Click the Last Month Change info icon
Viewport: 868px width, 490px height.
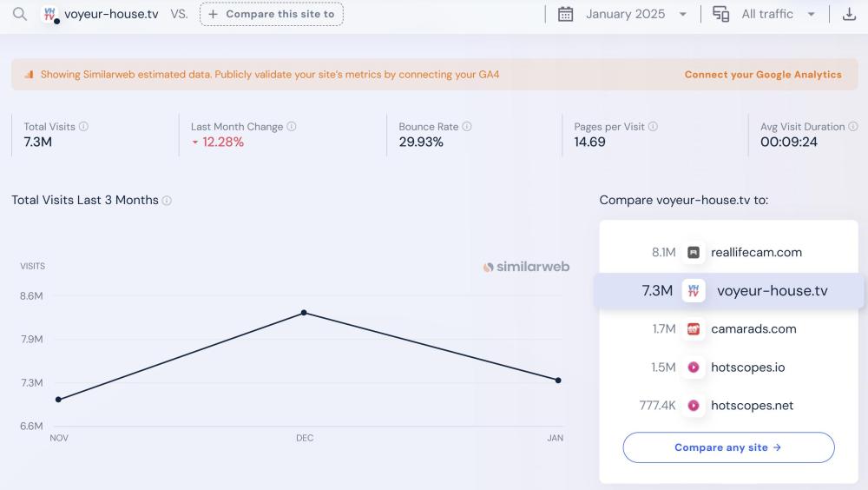click(292, 127)
